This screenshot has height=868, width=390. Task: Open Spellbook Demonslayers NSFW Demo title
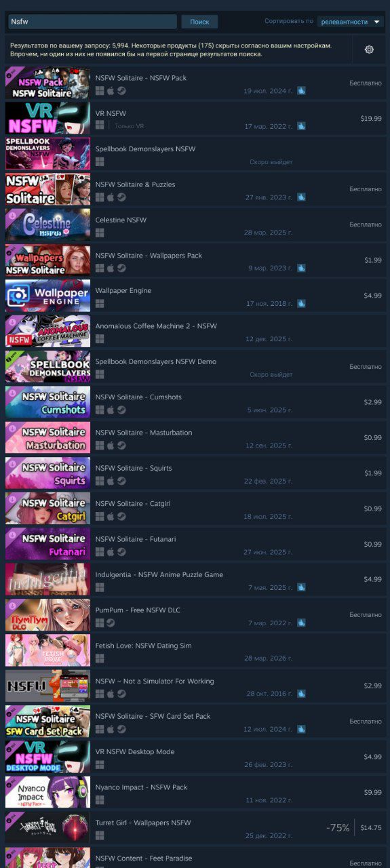[156, 361]
